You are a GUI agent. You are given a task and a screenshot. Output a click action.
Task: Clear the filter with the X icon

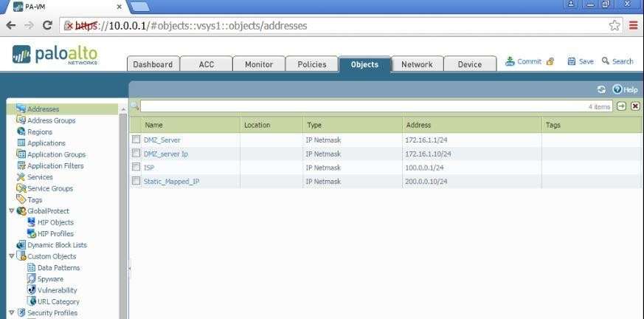point(635,106)
